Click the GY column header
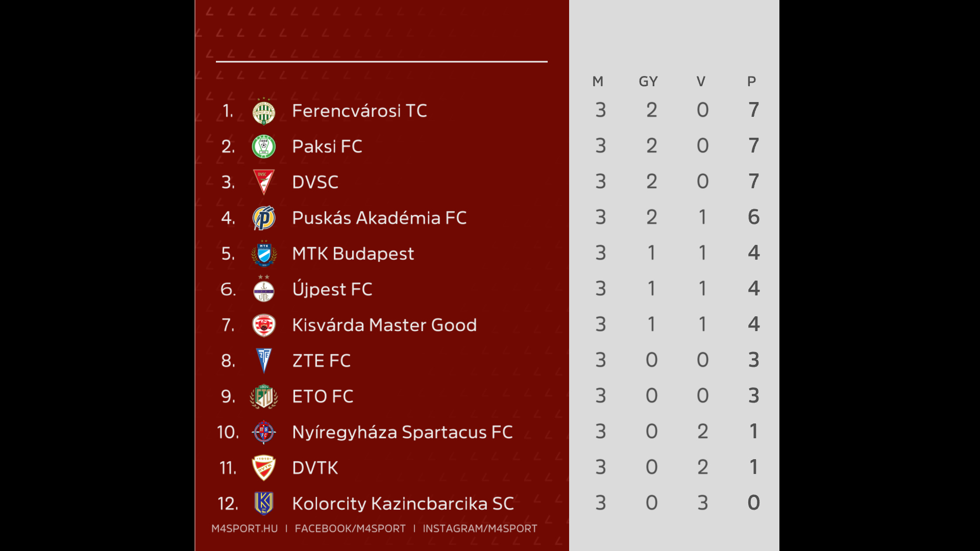 pyautogui.click(x=648, y=82)
